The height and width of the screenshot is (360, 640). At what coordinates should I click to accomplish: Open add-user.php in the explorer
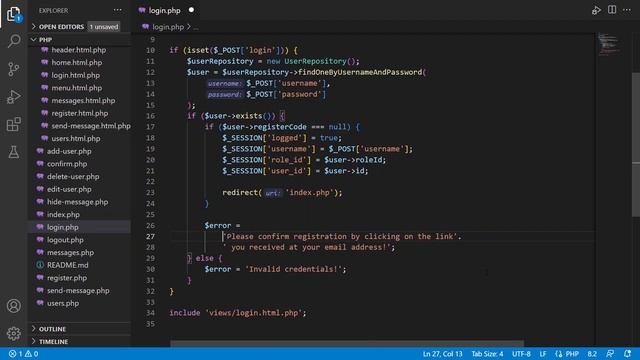pyautogui.click(x=69, y=151)
